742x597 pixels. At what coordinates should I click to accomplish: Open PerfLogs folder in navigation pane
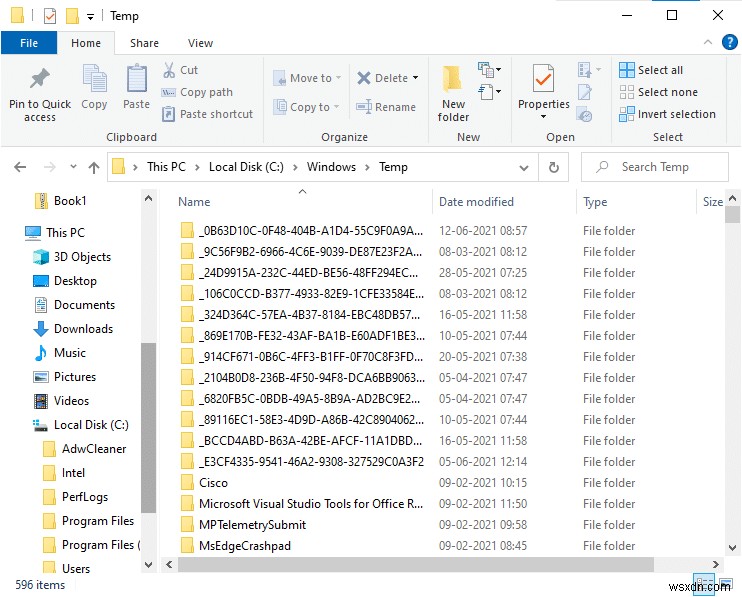coord(76,497)
